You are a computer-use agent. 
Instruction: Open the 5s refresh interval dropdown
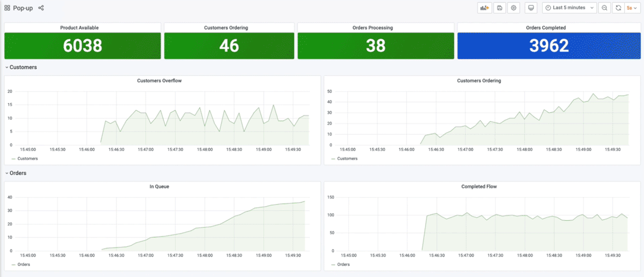click(632, 8)
